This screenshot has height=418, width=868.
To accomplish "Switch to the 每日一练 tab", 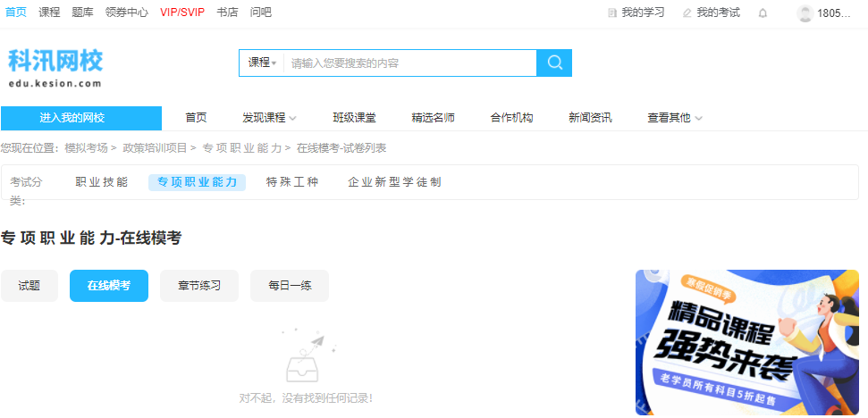I will (290, 286).
